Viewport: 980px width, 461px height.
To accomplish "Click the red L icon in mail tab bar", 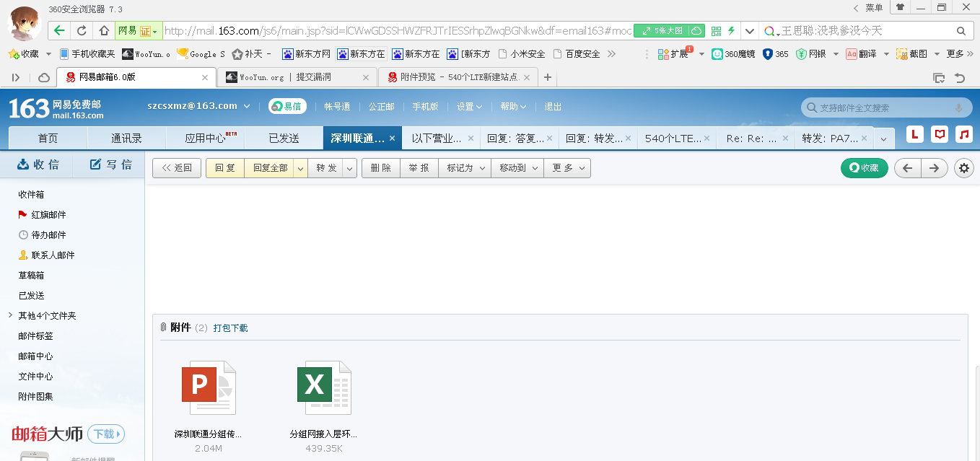I will click(915, 134).
